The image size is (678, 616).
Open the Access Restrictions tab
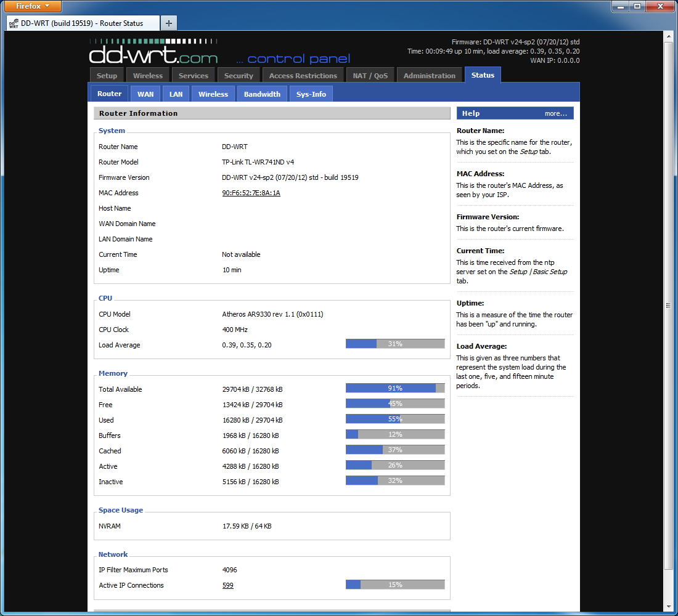click(303, 76)
